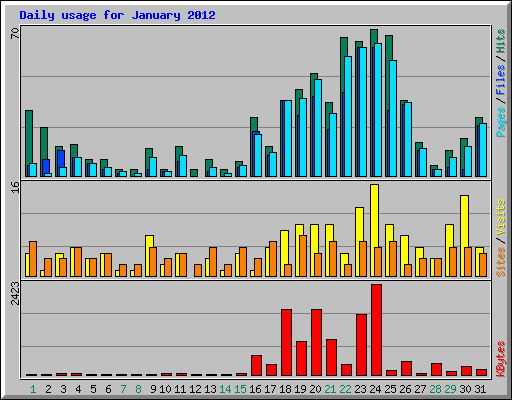Image resolution: width=512 pixels, height=400 pixels.
Task: Click the blue Files bar for day 3
Action: point(61,159)
